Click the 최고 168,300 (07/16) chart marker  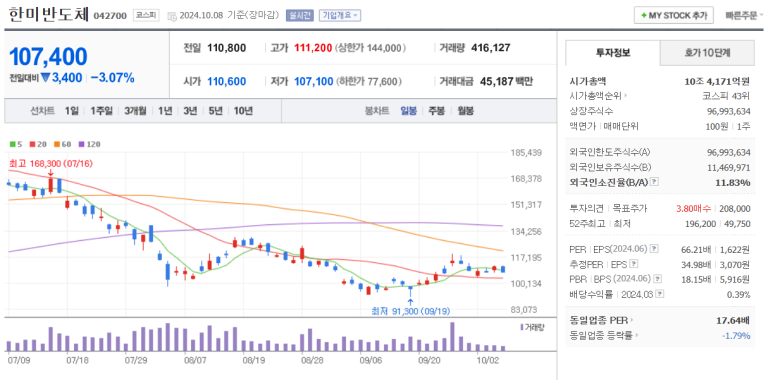coord(51,163)
